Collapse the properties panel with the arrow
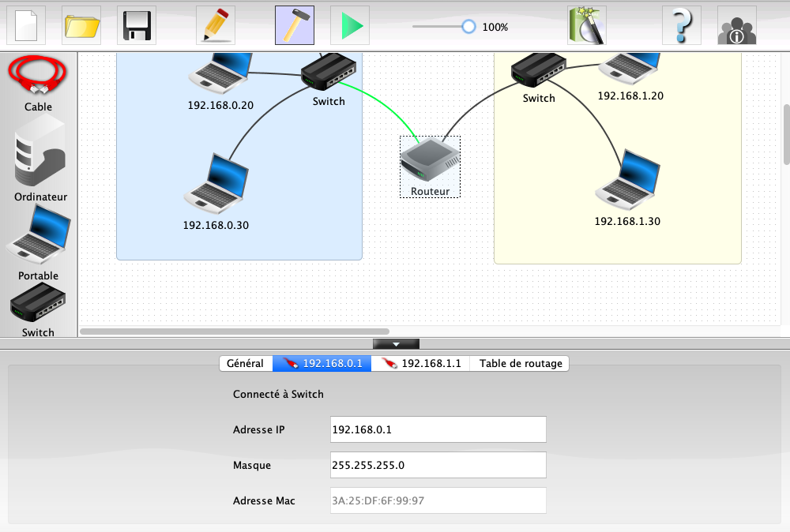This screenshot has width=790, height=532. click(396, 344)
